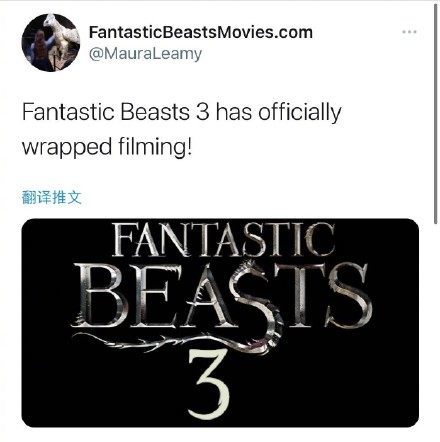
Task: Click the white creature in the avatar
Action: [62, 33]
